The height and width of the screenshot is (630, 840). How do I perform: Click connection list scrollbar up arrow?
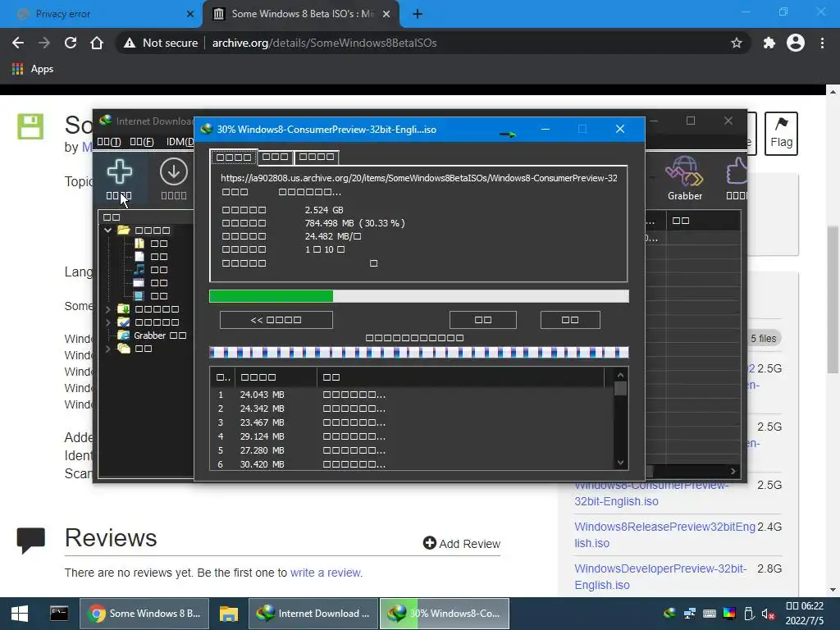click(x=620, y=375)
